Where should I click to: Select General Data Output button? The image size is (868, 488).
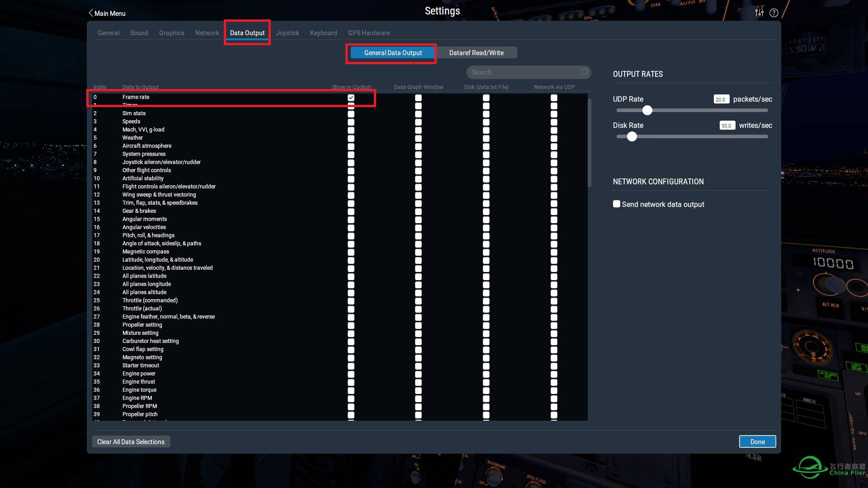(393, 52)
